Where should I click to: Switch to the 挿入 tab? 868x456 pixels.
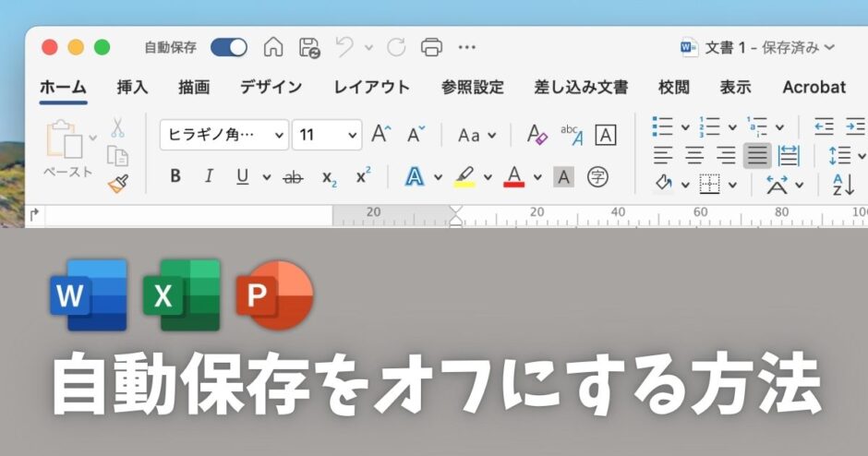click(x=132, y=88)
